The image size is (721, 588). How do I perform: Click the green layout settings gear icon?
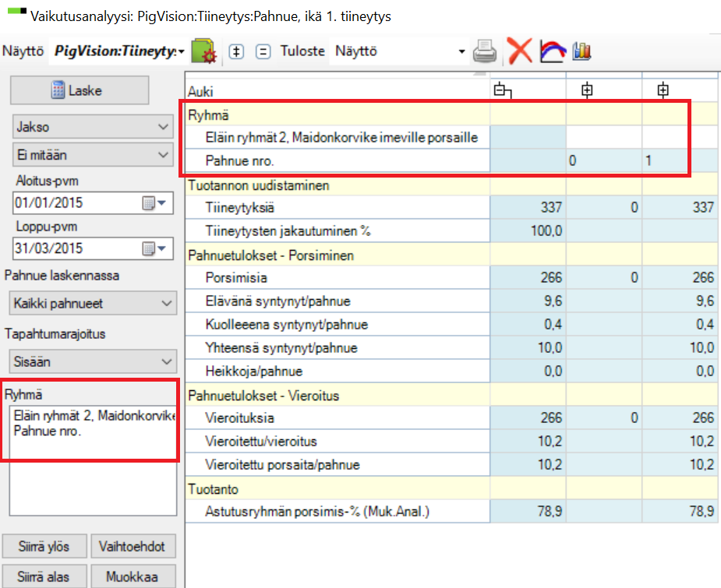(x=203, y=51)
